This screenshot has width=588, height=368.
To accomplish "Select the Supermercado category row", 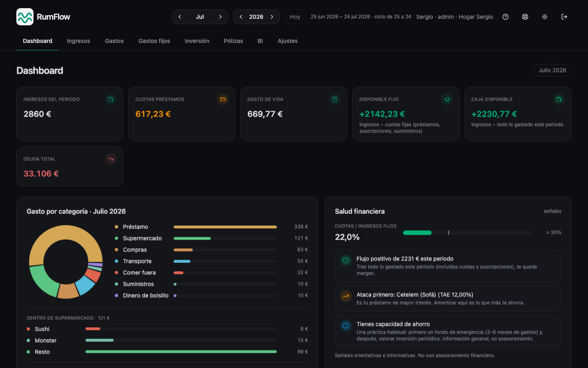I will click(x=212, y=238).
